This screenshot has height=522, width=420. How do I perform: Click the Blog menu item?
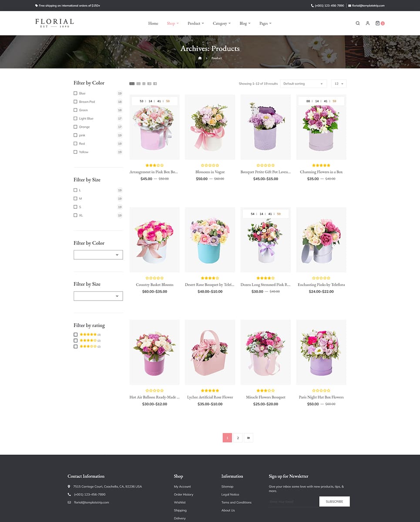click(245, 23)
